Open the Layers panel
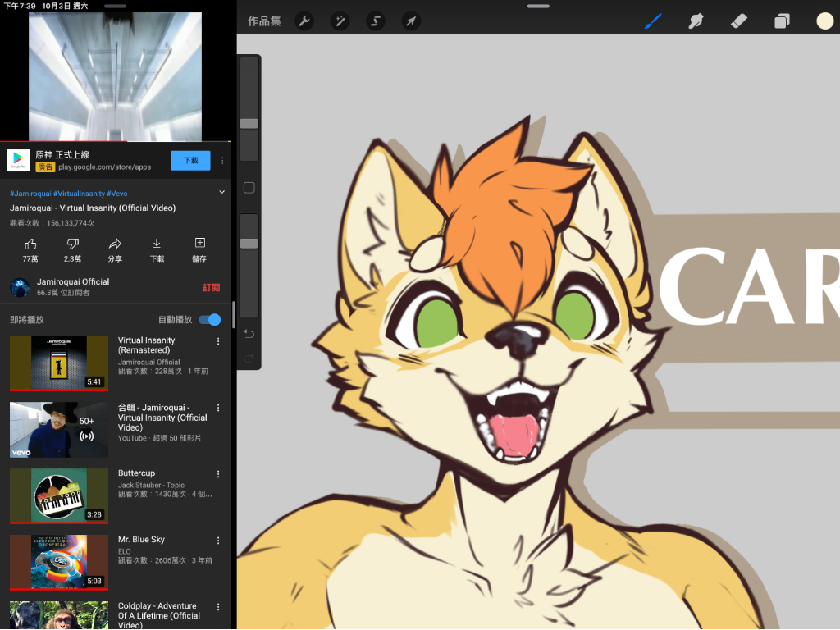Image resolution: width=840 pixels, height=630 pixels. click(x=782, y=21)
